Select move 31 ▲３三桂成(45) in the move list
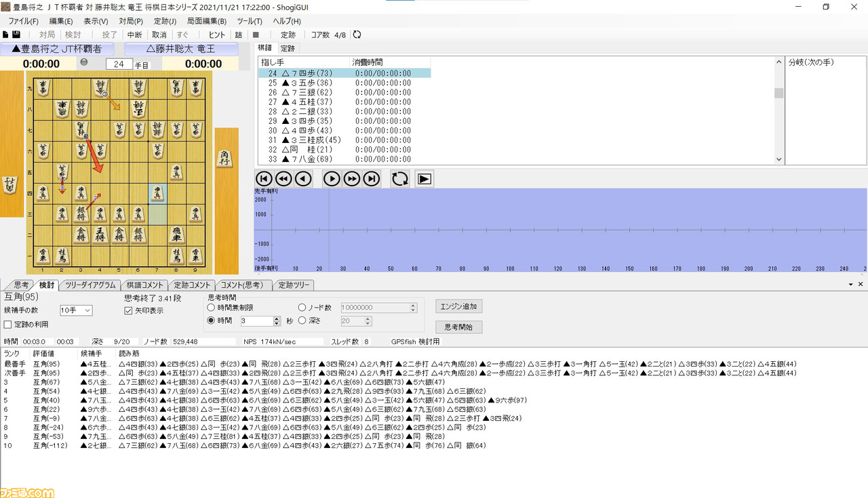 point(344,140)
